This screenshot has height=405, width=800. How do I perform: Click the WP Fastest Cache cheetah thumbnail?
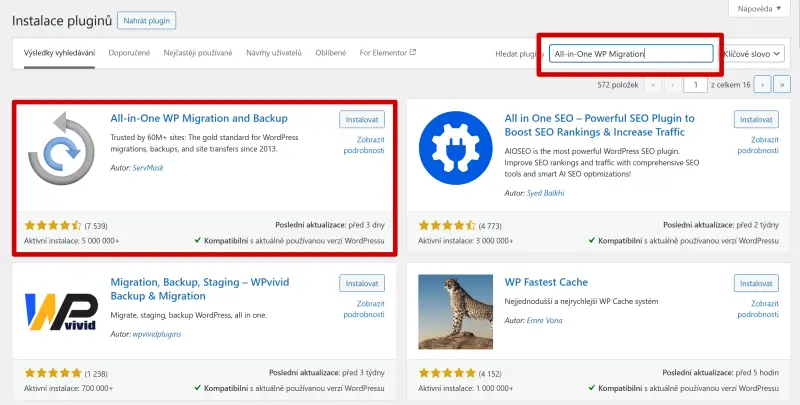tap(456, 312)
